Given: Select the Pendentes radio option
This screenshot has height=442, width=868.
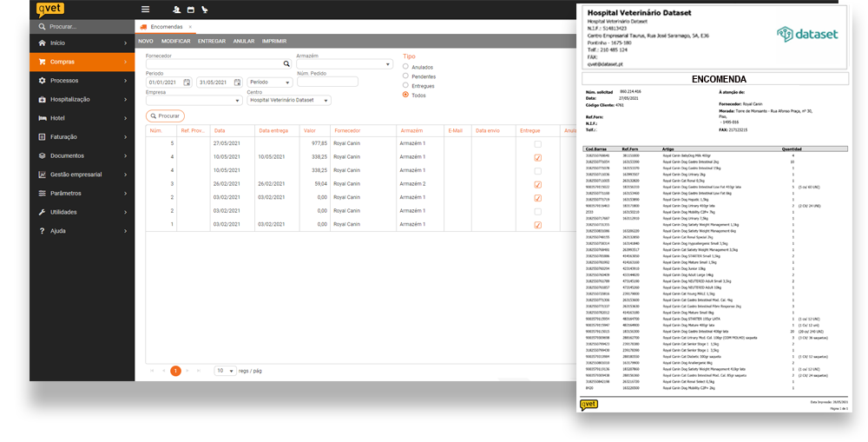Looking at the screenshot, I should [405, 76].
